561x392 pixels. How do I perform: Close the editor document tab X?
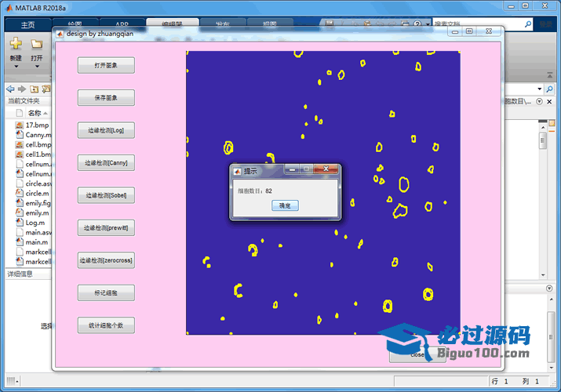pyautogui.click(x=549, y=101)
